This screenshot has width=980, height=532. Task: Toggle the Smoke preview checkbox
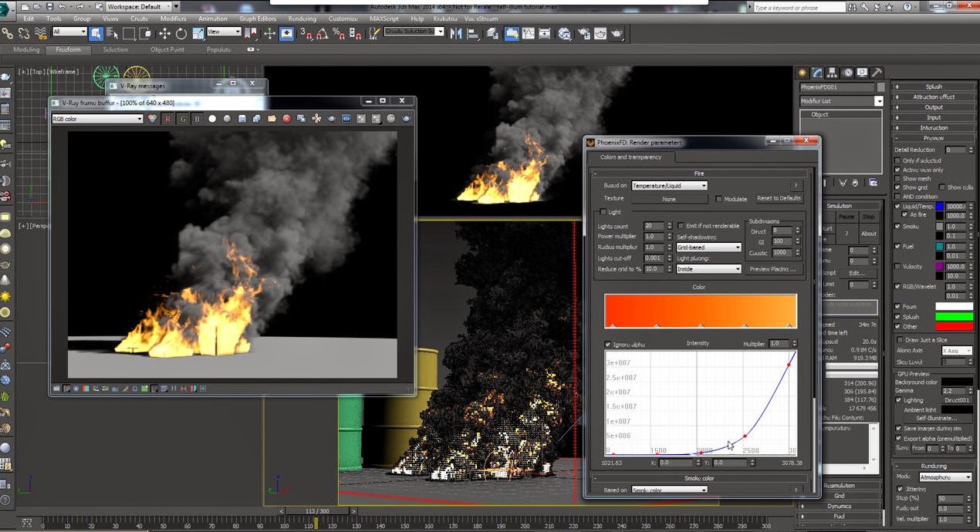point(898,227)
